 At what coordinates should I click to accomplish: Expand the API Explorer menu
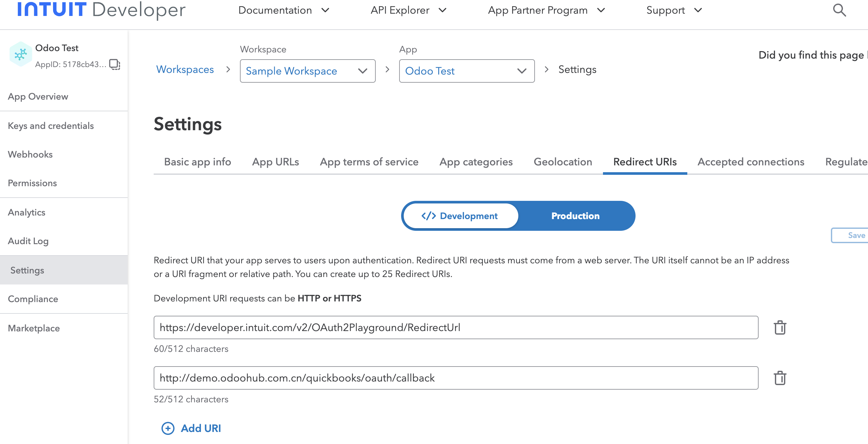408,10
